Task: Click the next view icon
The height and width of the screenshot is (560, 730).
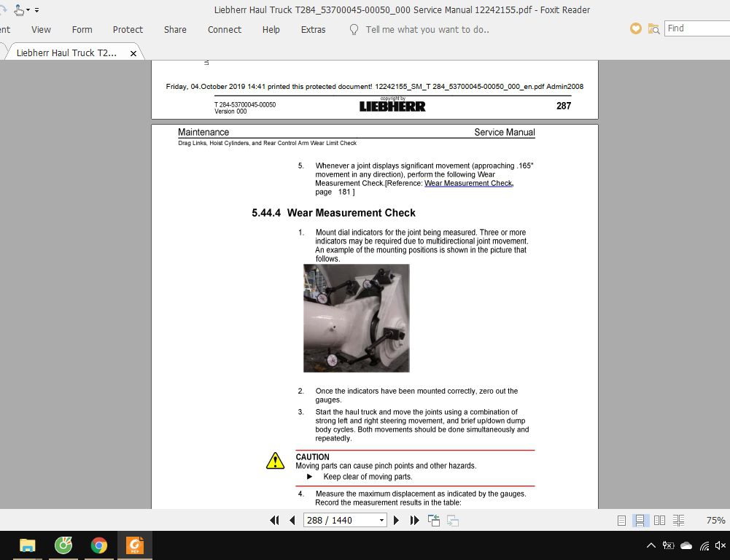Action: point(453,521)
